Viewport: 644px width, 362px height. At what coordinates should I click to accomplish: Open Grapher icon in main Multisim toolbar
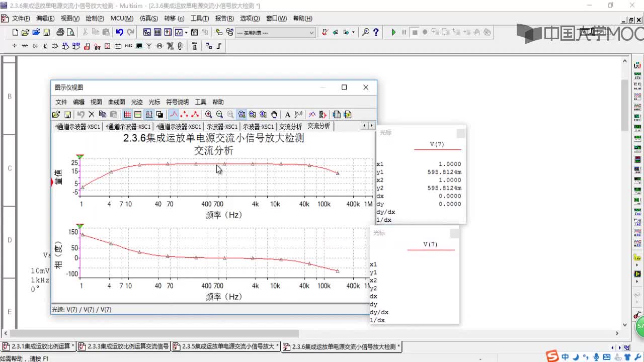[179, 32]
